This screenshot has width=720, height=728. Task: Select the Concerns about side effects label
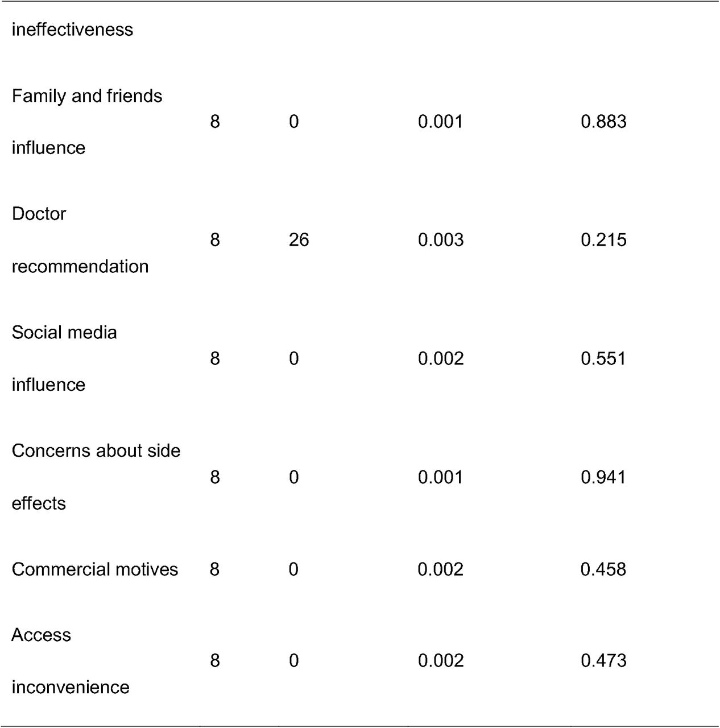click(x=96, y=477)
